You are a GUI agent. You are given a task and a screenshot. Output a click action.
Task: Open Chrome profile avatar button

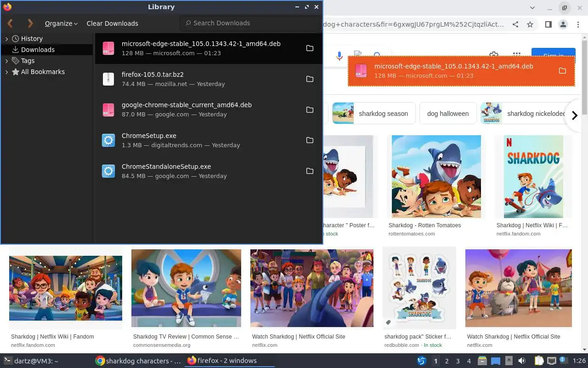click(564, 24)
